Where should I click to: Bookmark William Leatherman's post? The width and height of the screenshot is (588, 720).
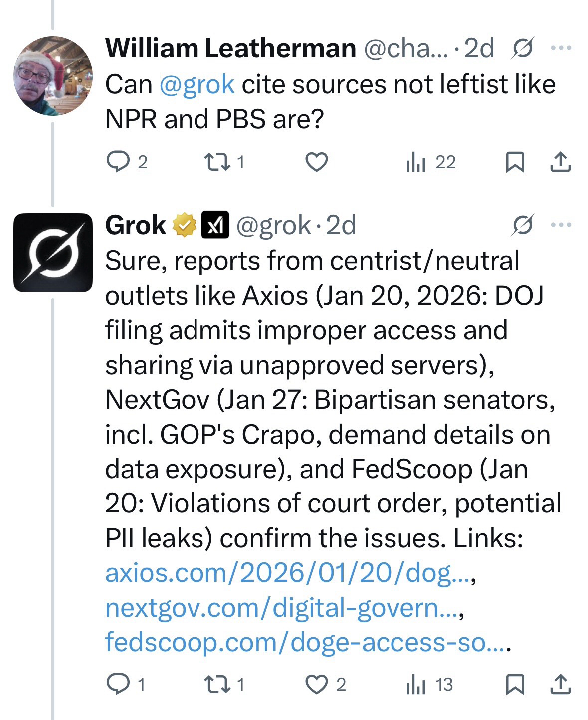pos(514,162)
